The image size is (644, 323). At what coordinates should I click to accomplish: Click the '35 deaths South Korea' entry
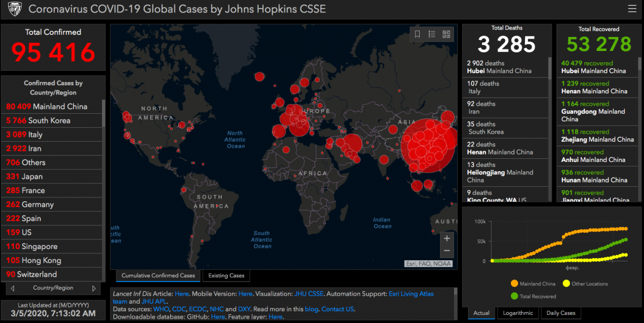(x=505, y=128)
